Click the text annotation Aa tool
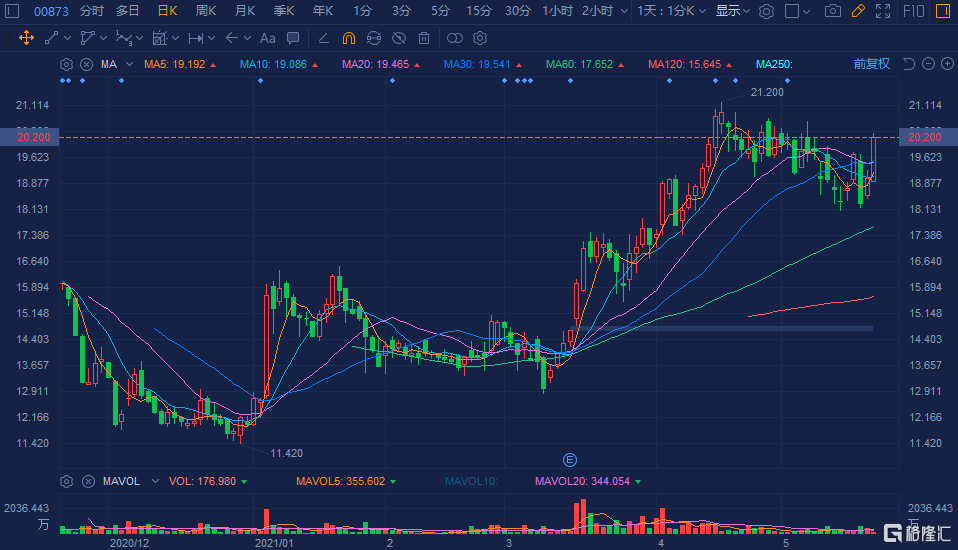958x550 pixels. pyautogui.click(x=267, y=38)
